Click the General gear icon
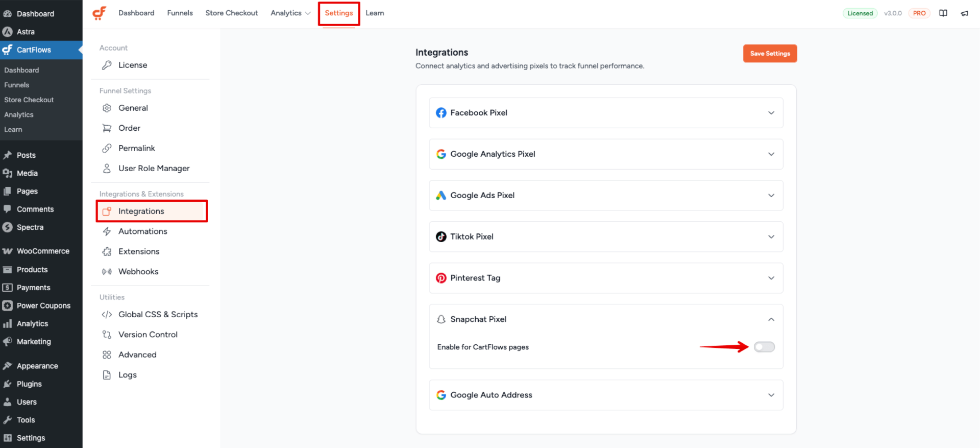 107,108
